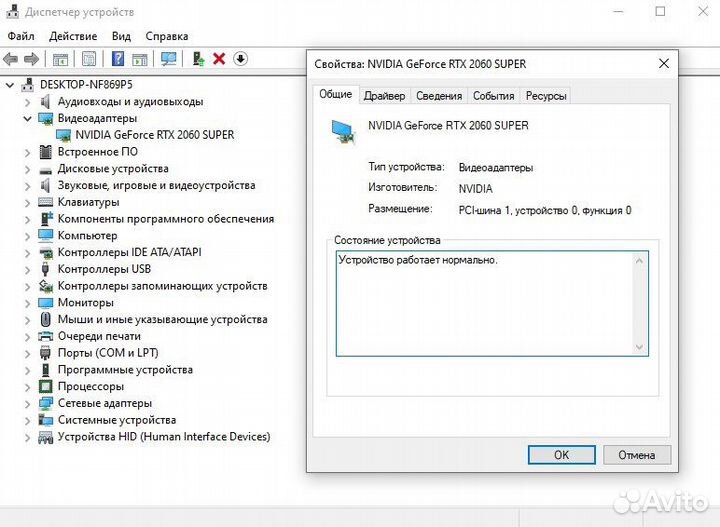Viewport: 720px width, 527px height.
Task: Switch to the Ресурсы tab
Action: [x=546, y=95]
